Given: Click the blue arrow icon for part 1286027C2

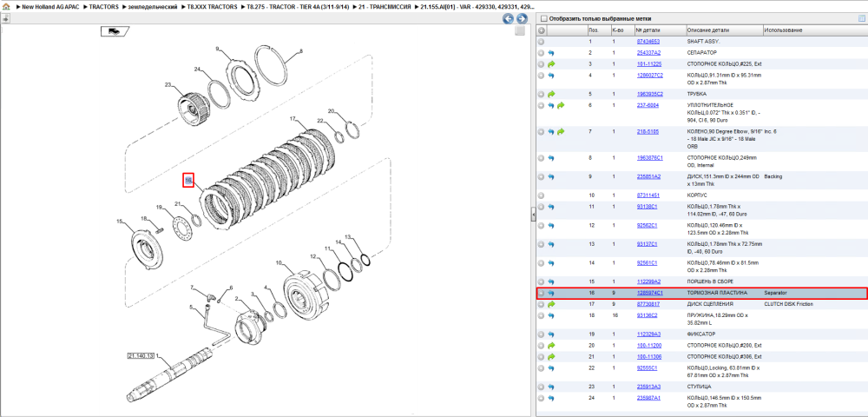Looking at the screenshot, I should point(551,76).
